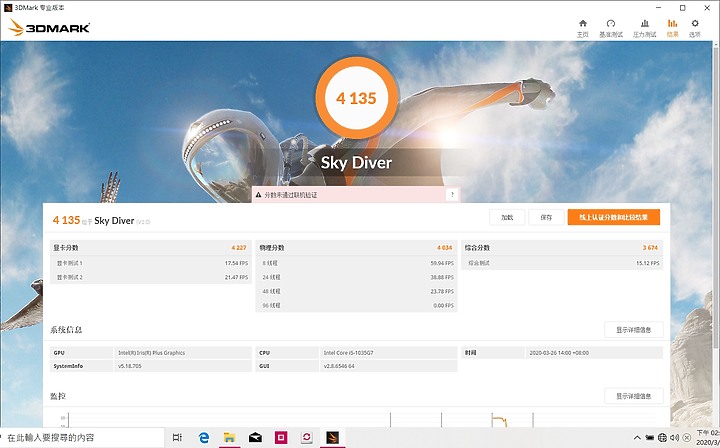The height and width of the screenshot is (448, 720).
Task: Click the time value 2020-03-26 14:00 +08:00
Action: coord(559,353)
